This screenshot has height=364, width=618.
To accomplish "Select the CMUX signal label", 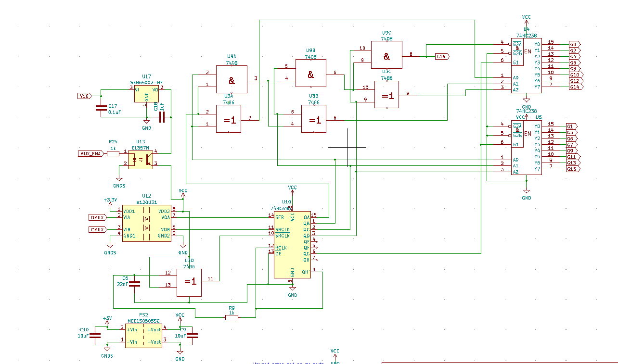I will point(98,229).
